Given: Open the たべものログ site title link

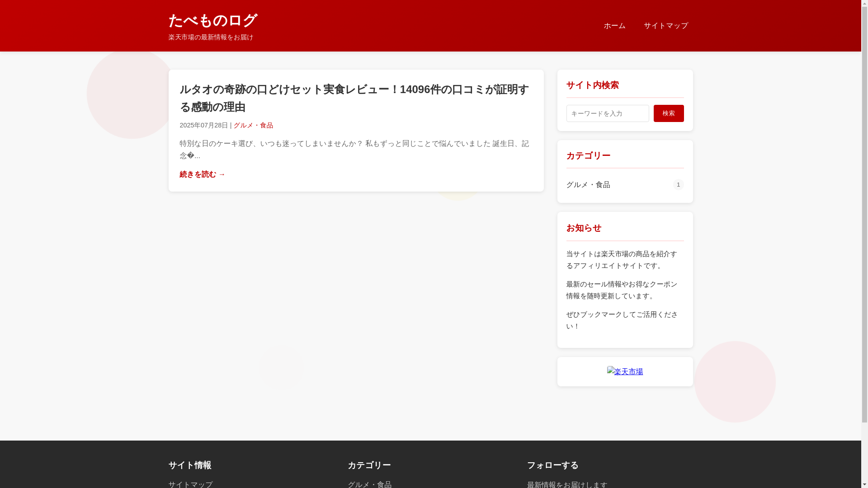Looking at the screenshot, I should (212, 20).
